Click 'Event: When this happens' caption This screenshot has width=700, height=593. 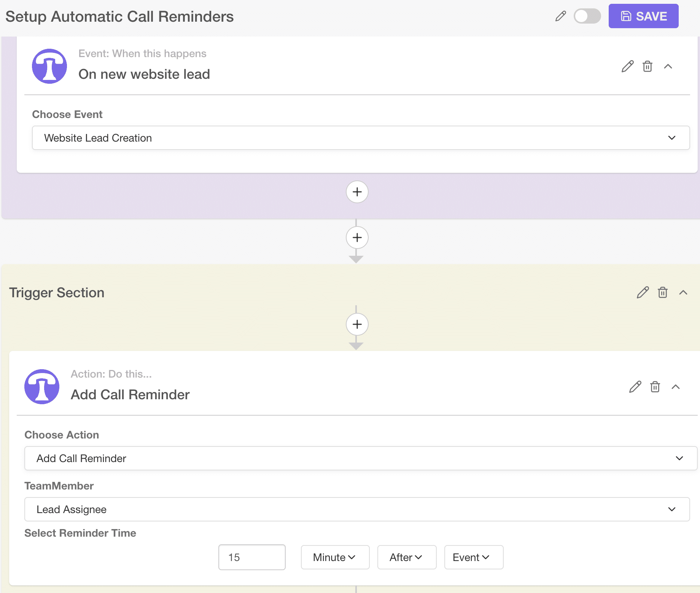click(142, 54)
